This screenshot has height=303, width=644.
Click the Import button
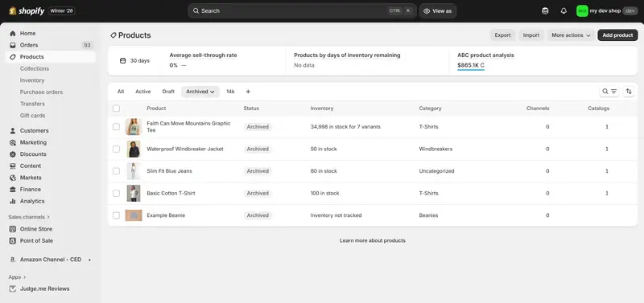pos(531,35)
